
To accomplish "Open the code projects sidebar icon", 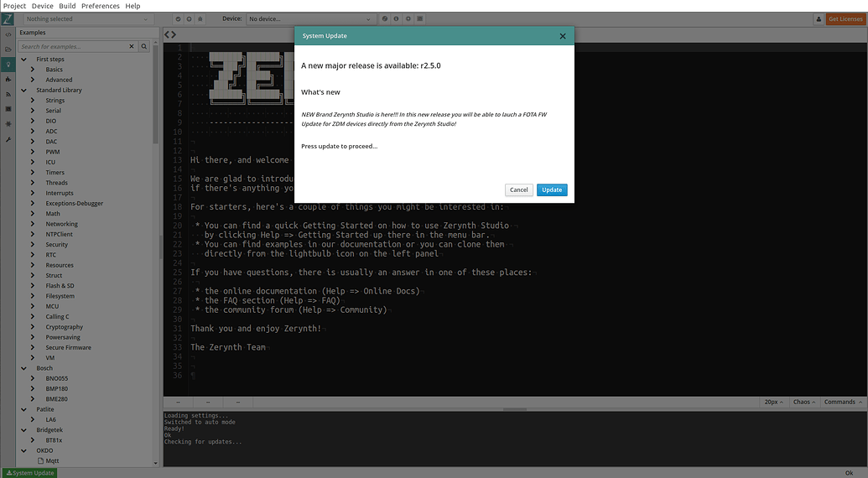I will pos(8,34).
